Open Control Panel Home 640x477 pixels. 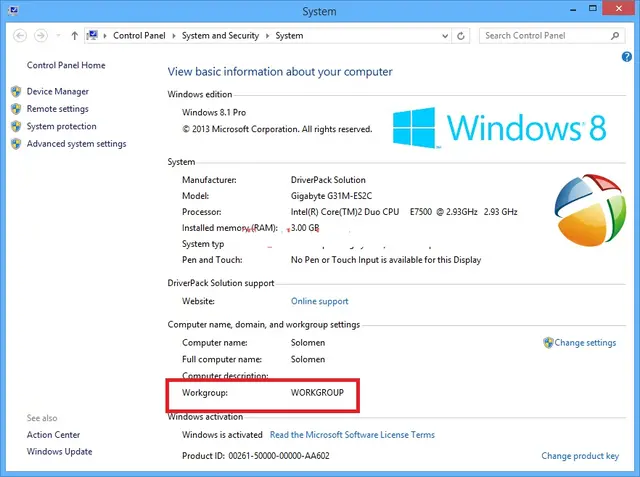(x=66, y=65)
